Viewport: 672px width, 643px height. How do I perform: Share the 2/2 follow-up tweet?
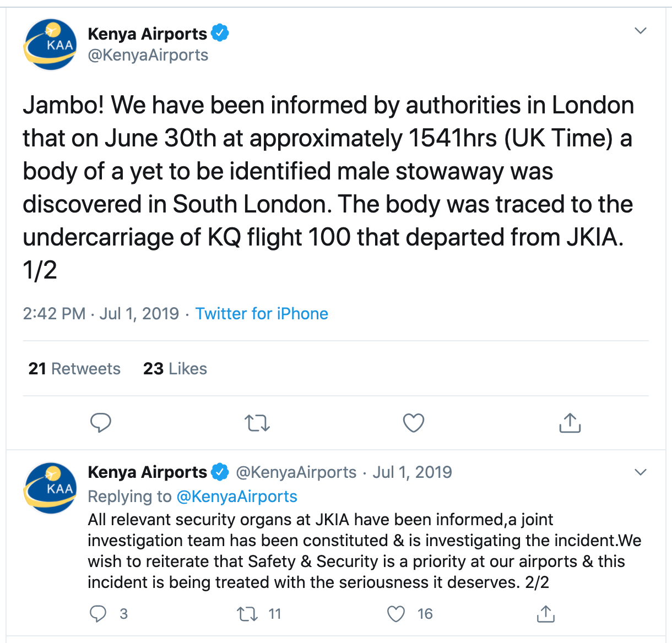(545, 613)
